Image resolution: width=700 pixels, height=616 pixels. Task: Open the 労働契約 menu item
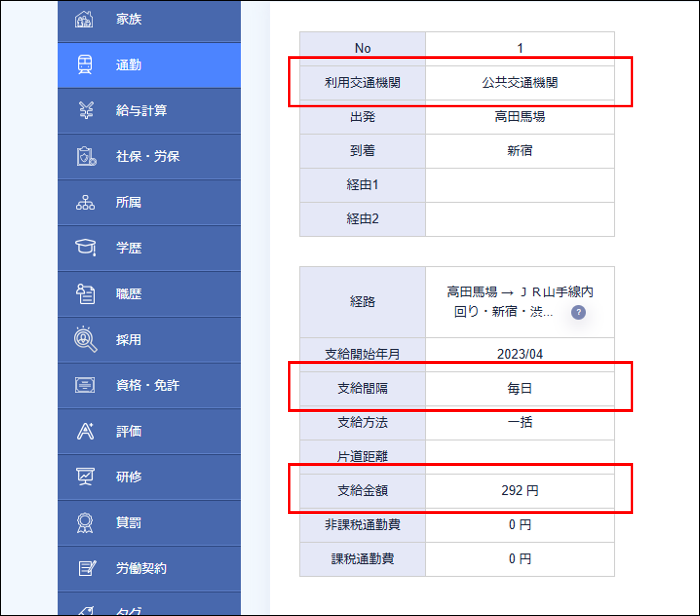pyautogui.click(x=149, y=568)
